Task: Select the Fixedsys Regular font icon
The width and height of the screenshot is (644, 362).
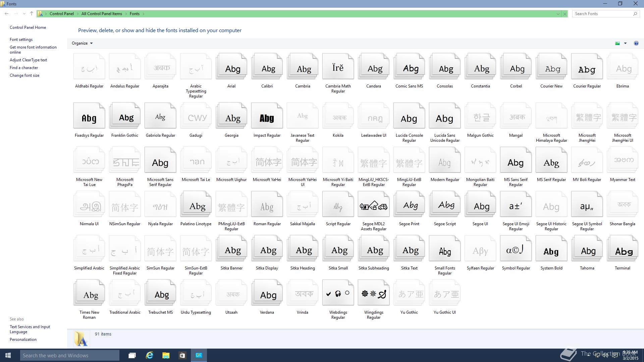Action: (x=89, y=116)
